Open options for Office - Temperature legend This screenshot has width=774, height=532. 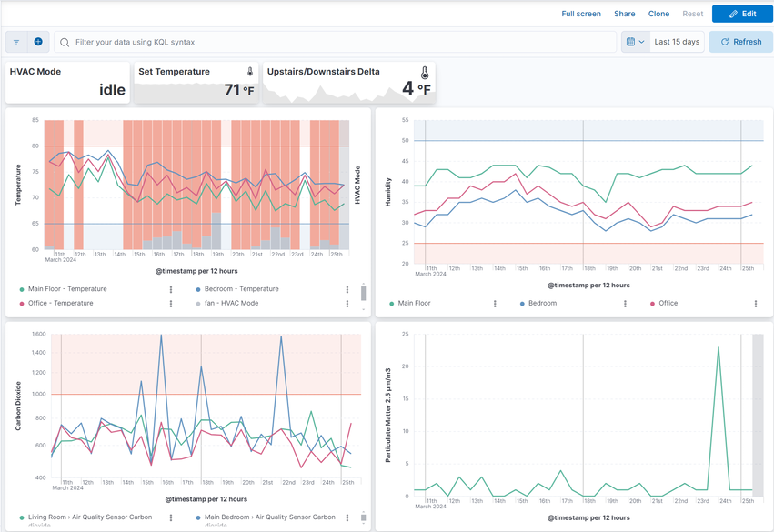pos(171,304)
